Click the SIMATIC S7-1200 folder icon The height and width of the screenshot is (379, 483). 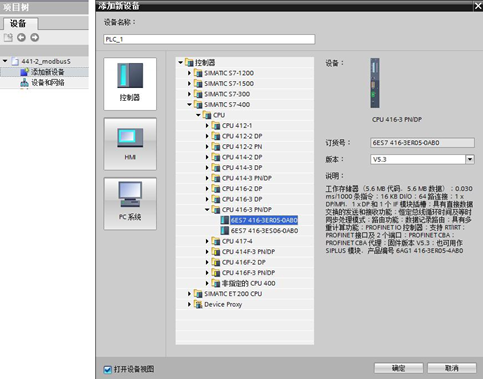198,73
